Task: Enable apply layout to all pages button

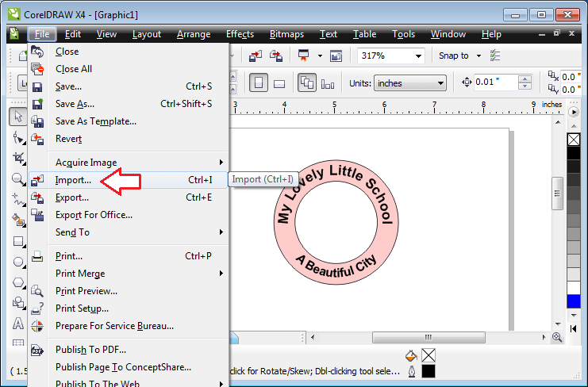Action: coord(307,83)
